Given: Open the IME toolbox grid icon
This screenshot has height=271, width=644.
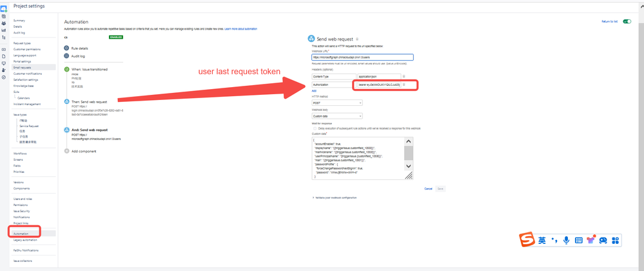Looking at the screenshot, I should click(x=615, y=241).
